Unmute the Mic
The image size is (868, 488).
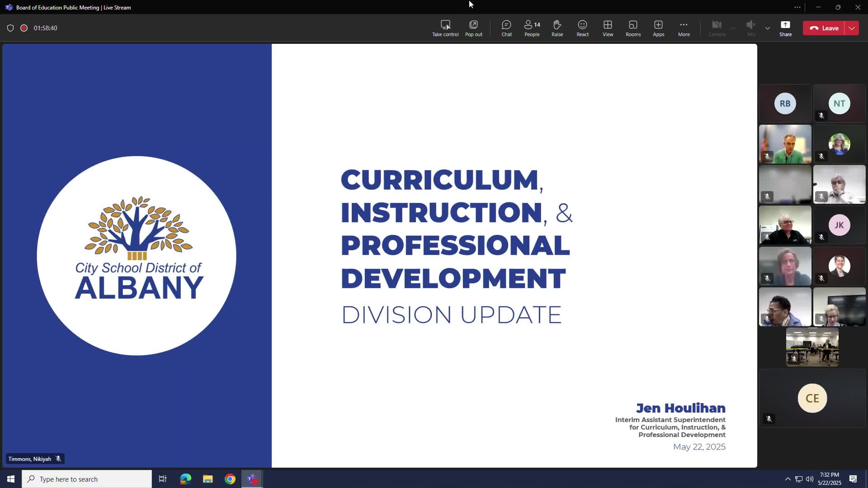click(751, 28)
